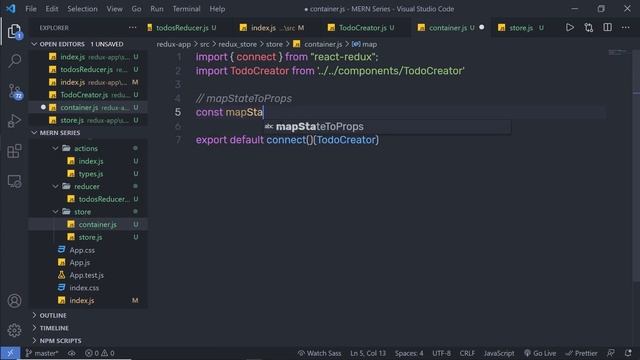The height and width of the screenshot is (360, 640).
Task: Collapse the store folder
Action: (x=56, y=211)
